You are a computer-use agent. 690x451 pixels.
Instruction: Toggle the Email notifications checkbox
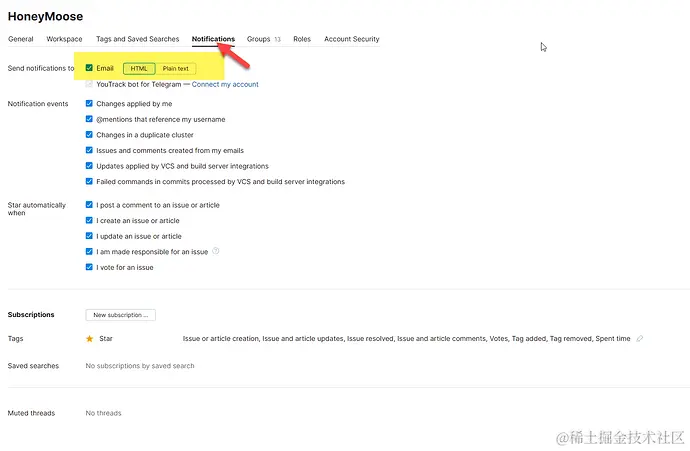point(89,68)
